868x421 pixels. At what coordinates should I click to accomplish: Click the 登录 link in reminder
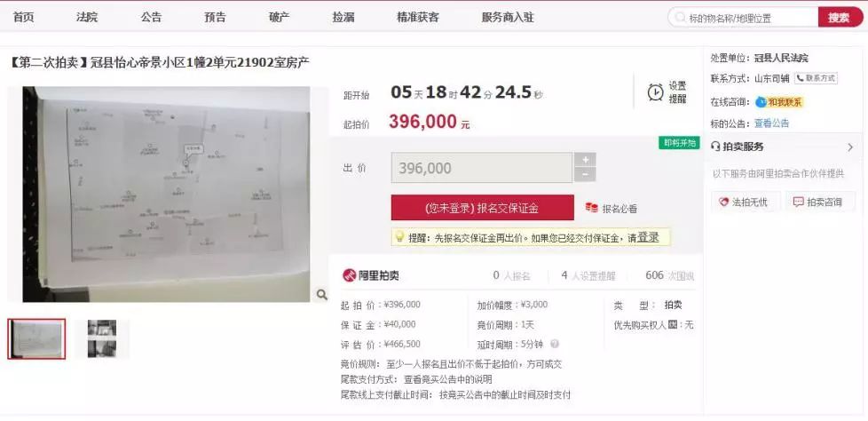[648, 238]
